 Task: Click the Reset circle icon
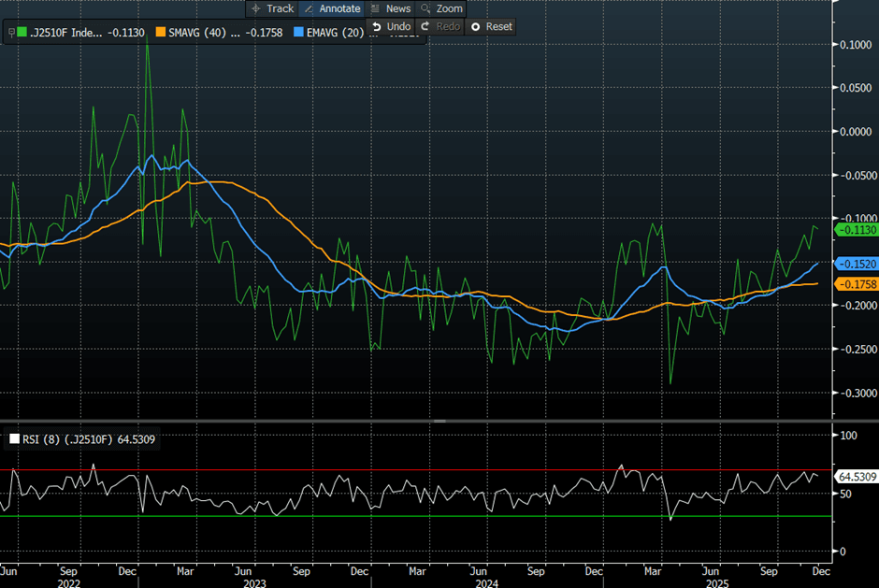(475, 26)
